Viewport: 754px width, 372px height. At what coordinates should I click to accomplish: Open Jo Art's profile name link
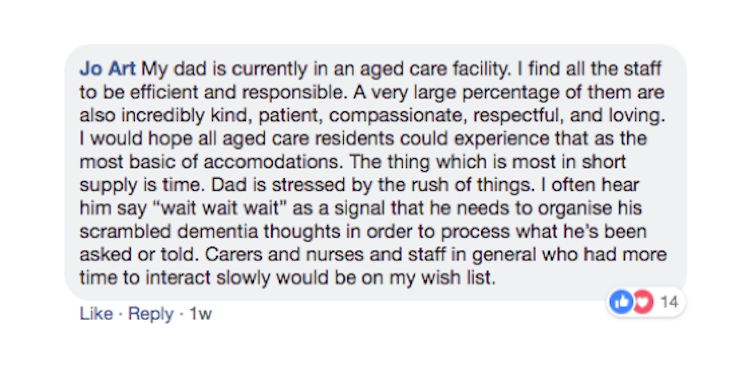[x=108, y=69]
